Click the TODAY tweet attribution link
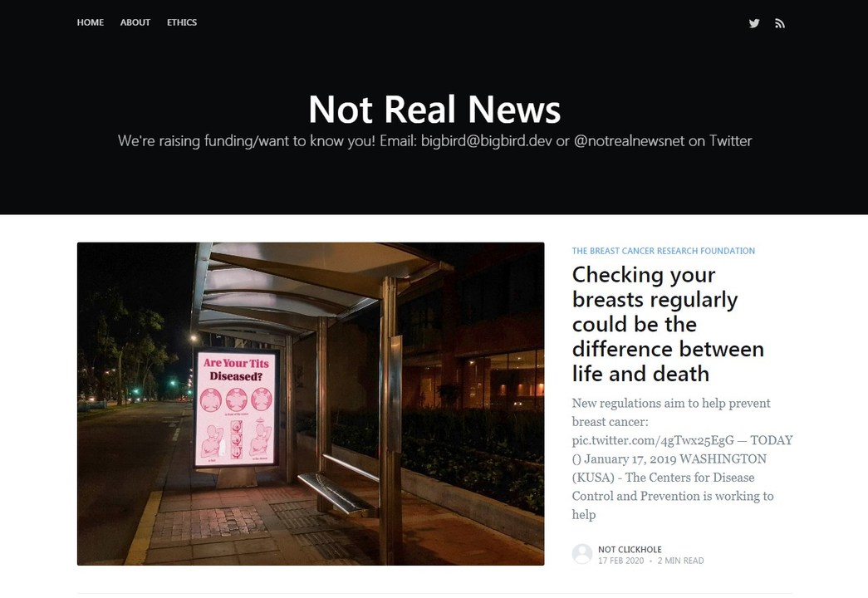The height and width of the screenshot is (598, 868). tap(772, 440)
